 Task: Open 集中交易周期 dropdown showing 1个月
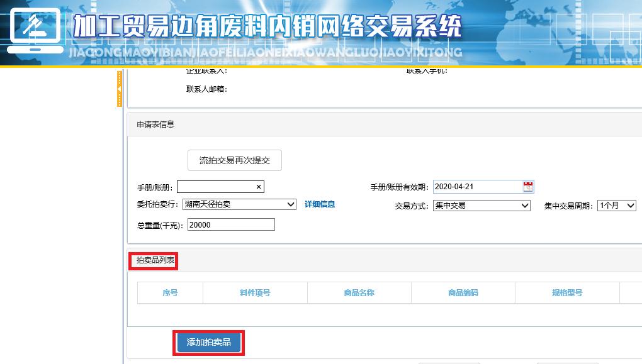(617, 206)
